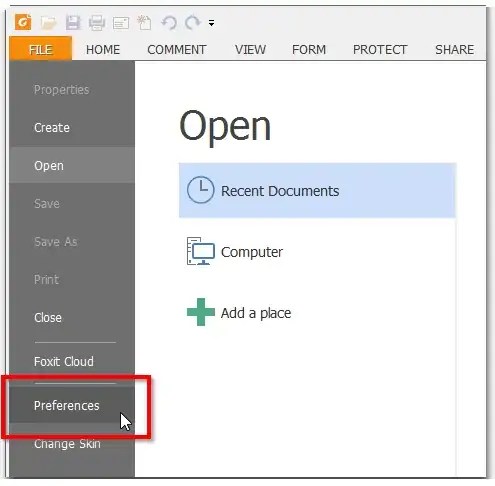The width and height of the screenshot is (495, 486).
Task: Click the create new document toolbar icon
Action: [x=145, y=23]
